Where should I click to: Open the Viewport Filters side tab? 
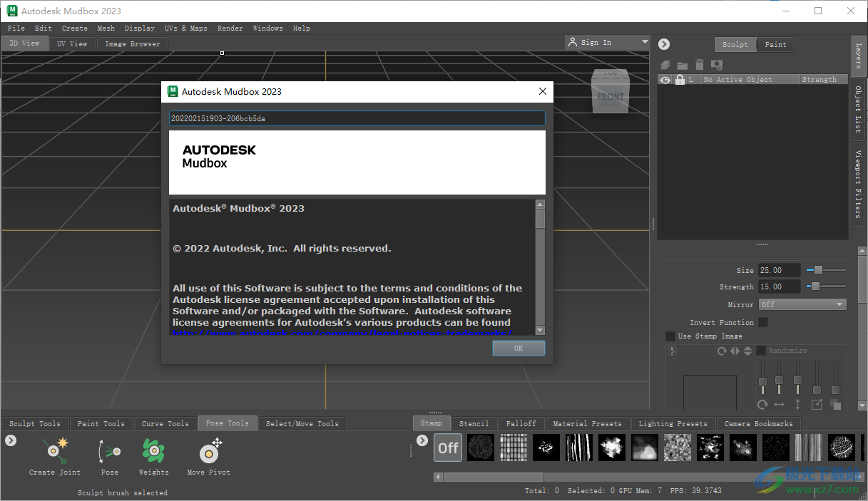tap(859, 184)
